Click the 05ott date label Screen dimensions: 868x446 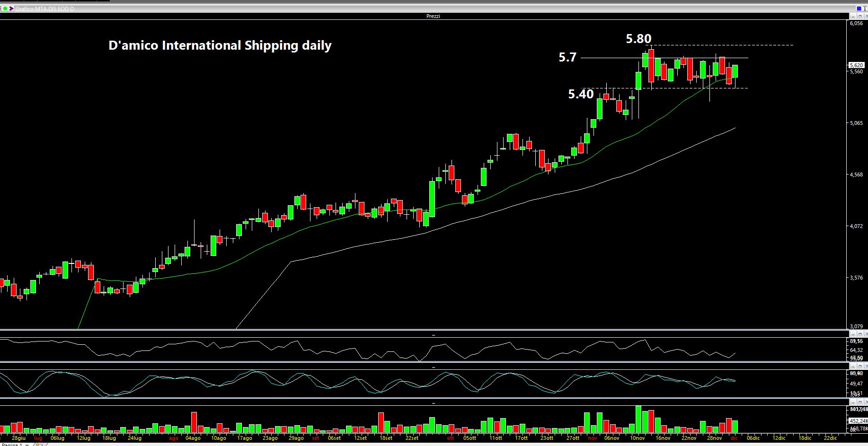(x=469, y=438)
